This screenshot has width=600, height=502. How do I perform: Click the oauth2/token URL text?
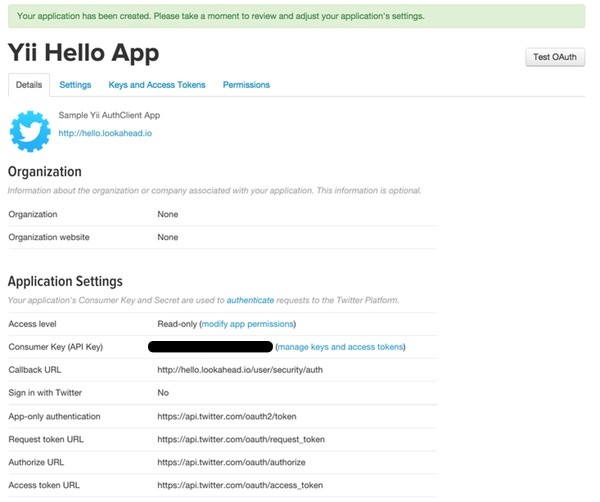tap(227, 416)
